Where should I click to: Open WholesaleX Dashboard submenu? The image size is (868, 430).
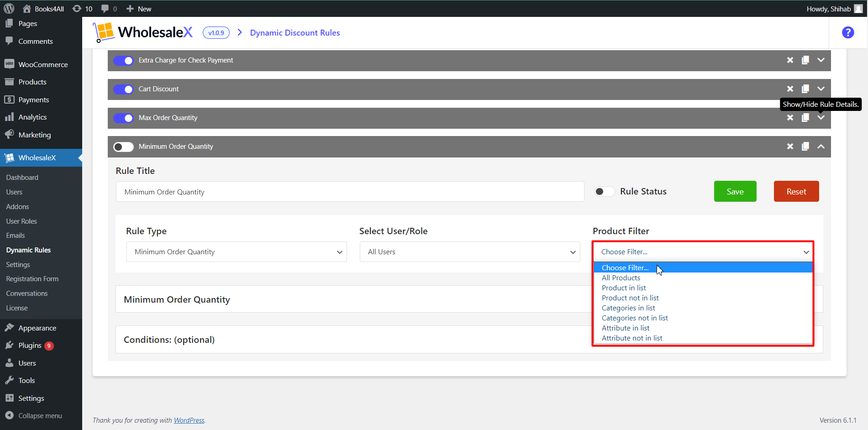coord(22,178)
